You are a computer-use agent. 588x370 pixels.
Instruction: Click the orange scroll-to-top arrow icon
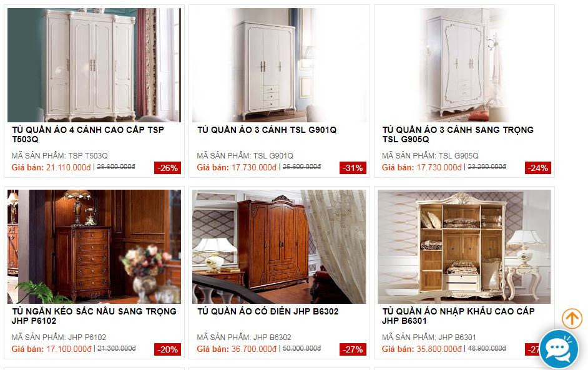pyautogui.click(x=572, y=319)
